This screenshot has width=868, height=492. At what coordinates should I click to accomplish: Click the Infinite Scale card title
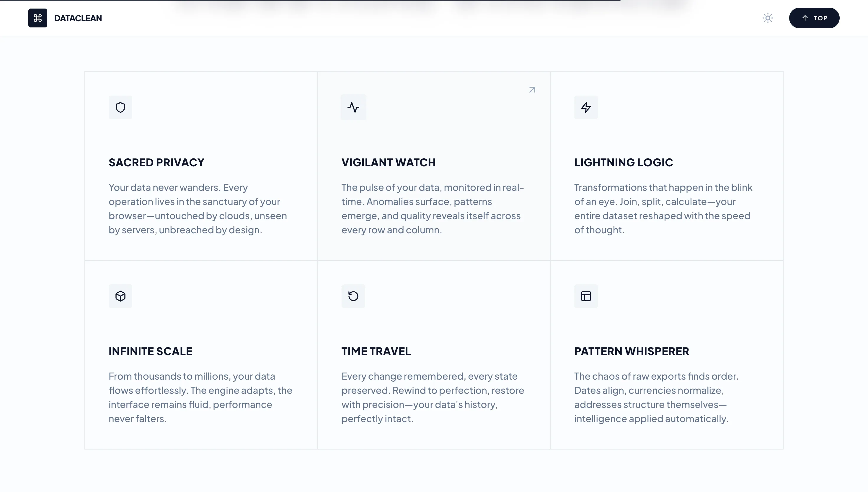(150, 351)
